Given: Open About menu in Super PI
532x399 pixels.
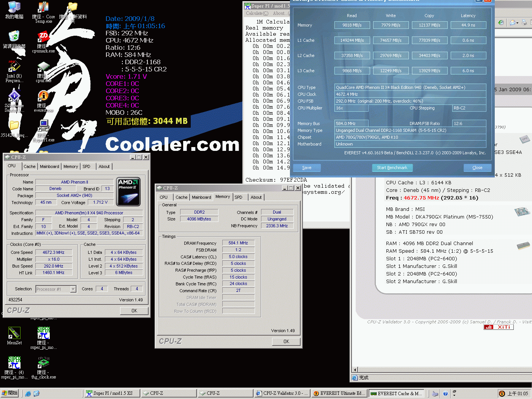Looking at the screenshot, I should (x=281, y=13).
